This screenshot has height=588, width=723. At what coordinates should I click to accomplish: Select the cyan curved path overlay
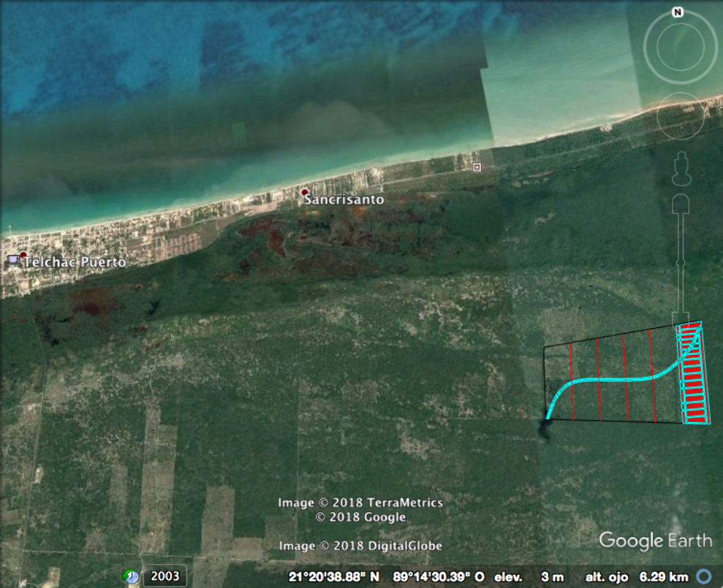tap(614, 381)
